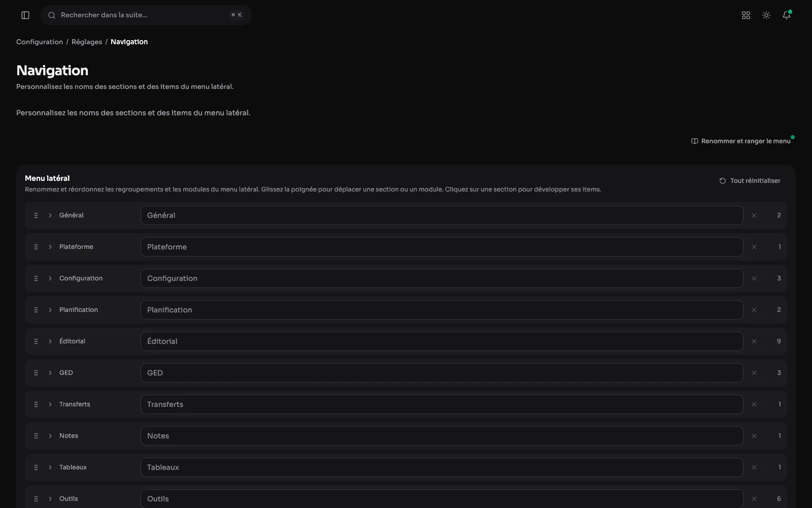
Task: Edit the GED name input field
Action: pos(442,373)
